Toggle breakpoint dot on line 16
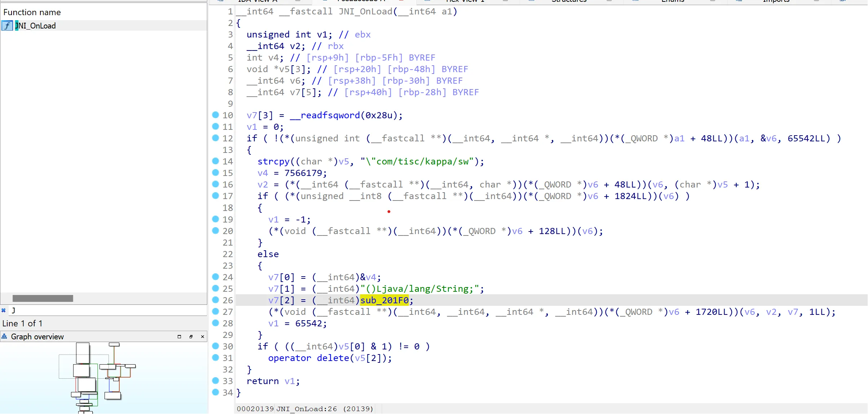This screenshot has height=414, width=868. [x=216, y=184]
